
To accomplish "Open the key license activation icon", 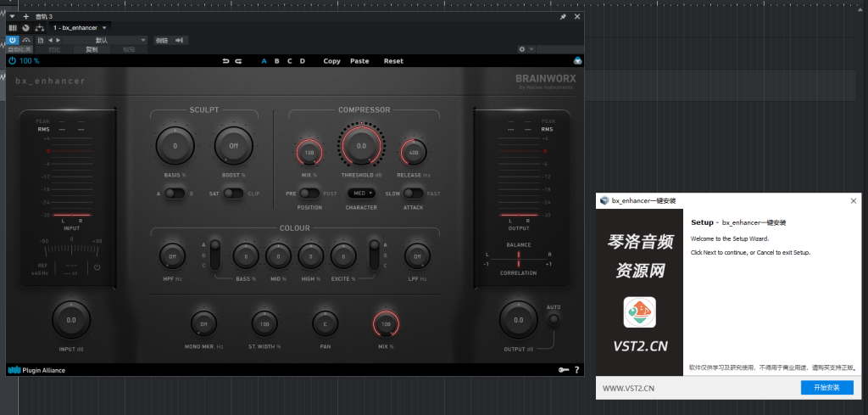I will tap(562, 370).
